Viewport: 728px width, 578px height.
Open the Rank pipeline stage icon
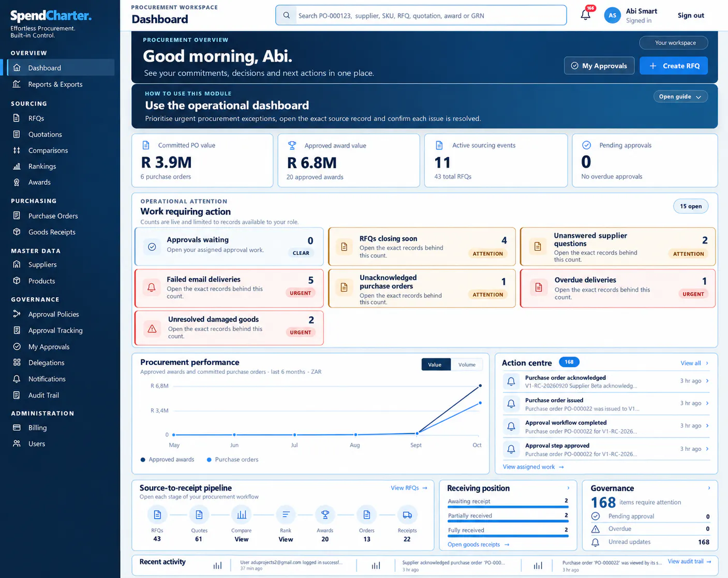pos(286,515)
